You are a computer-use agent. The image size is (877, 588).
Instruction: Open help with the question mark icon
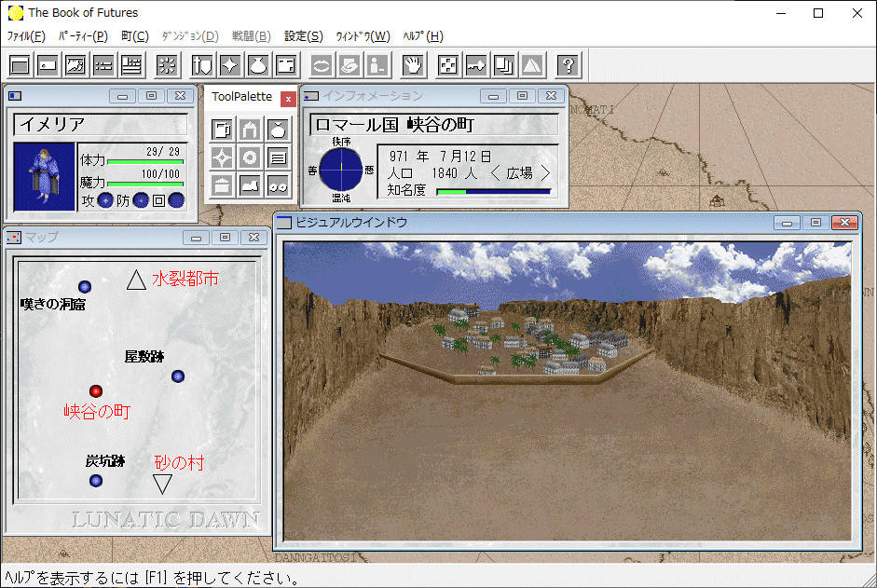point(568,65)
